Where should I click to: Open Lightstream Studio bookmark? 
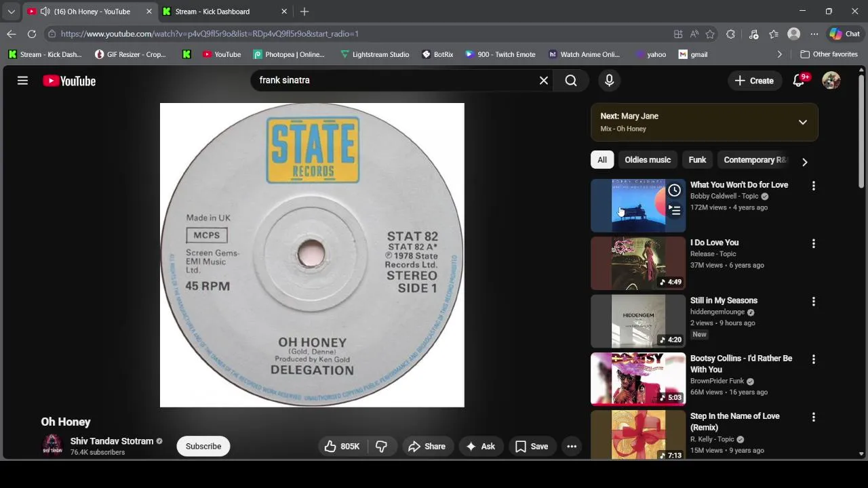374,54
